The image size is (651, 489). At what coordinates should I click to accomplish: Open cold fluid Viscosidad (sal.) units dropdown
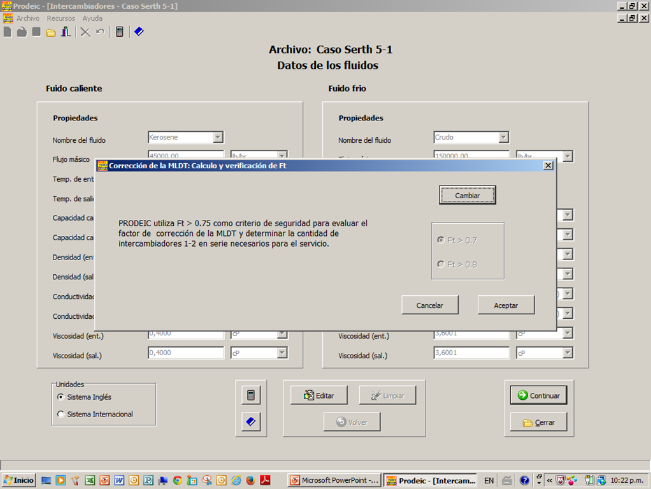coord(568,352)
